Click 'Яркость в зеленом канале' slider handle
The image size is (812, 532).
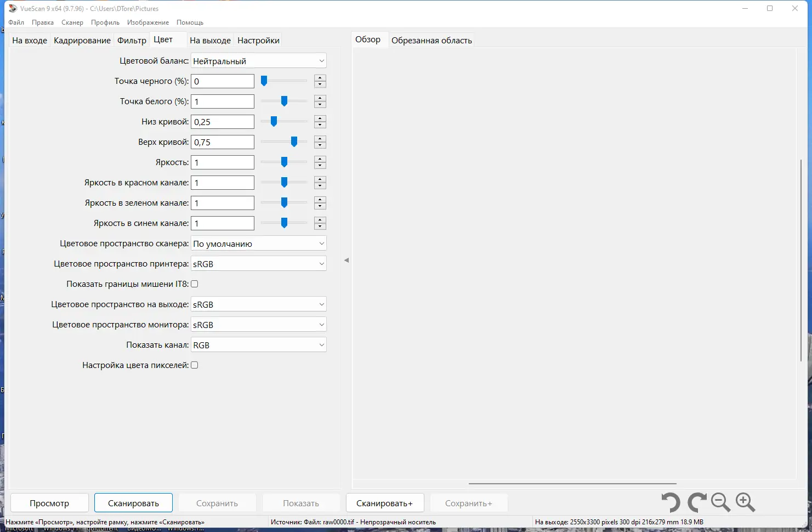(284, 203)
